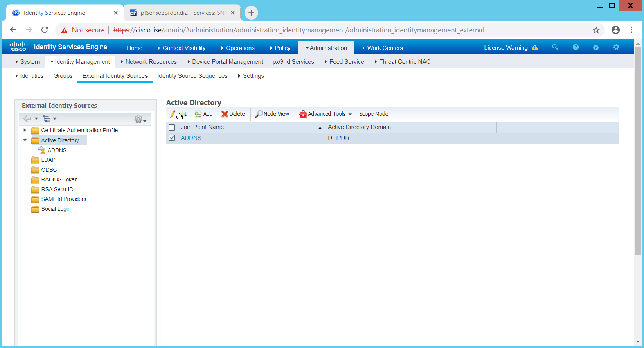
Task: Click the License Warning triangle icon
Action: tap(535, 47)
